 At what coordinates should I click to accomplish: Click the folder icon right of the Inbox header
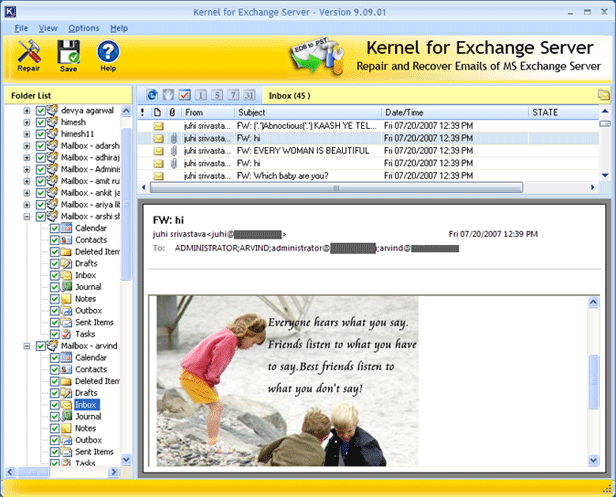pos(603,95)
